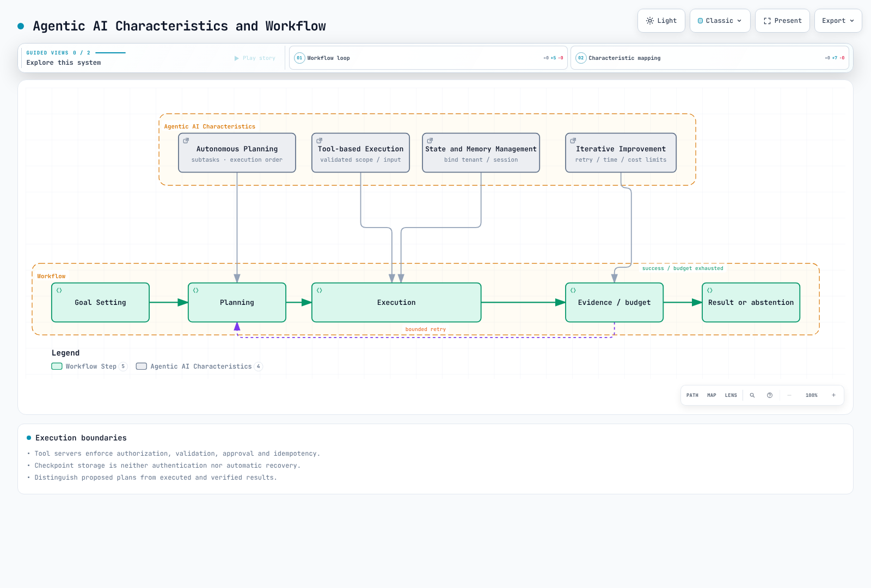This screenshot has width=871, height=588.
Task: Switch to MAP mode
Action: (711, 395)
